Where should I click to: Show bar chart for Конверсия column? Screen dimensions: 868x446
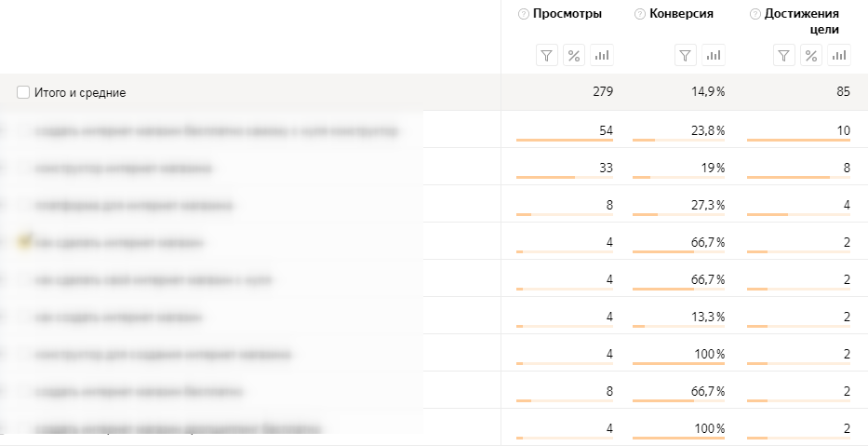713,56
